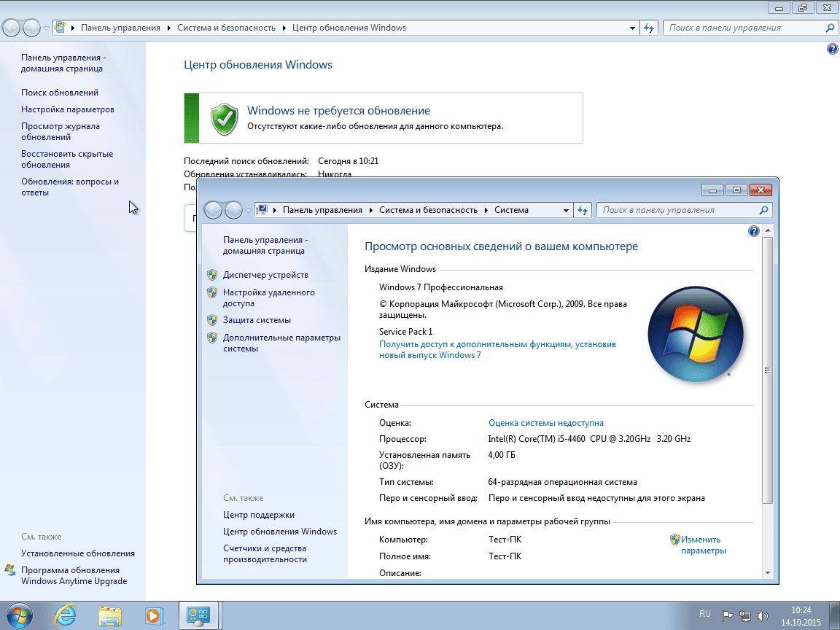The height and width of the screenshot is (630, 840).
Task: Click Поиск обновлений in Update sidebar
Action: pyautogui.click(x=60, y=93)
